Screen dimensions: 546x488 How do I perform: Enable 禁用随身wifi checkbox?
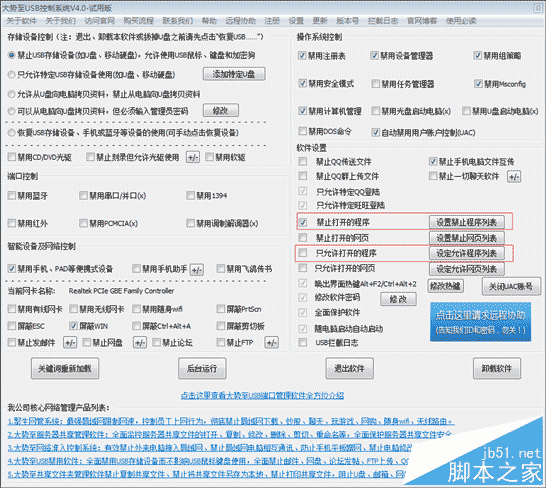(x=136, y=309)
